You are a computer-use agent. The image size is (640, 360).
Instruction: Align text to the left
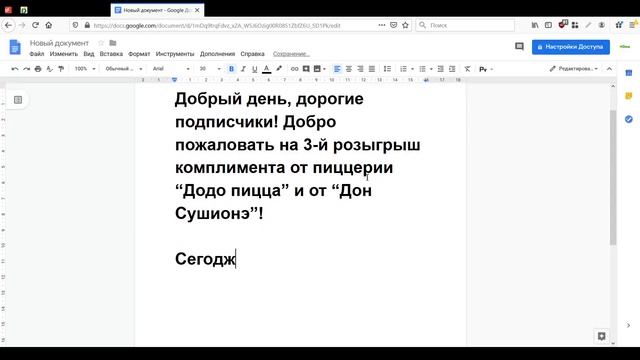[x=337, y=69]
